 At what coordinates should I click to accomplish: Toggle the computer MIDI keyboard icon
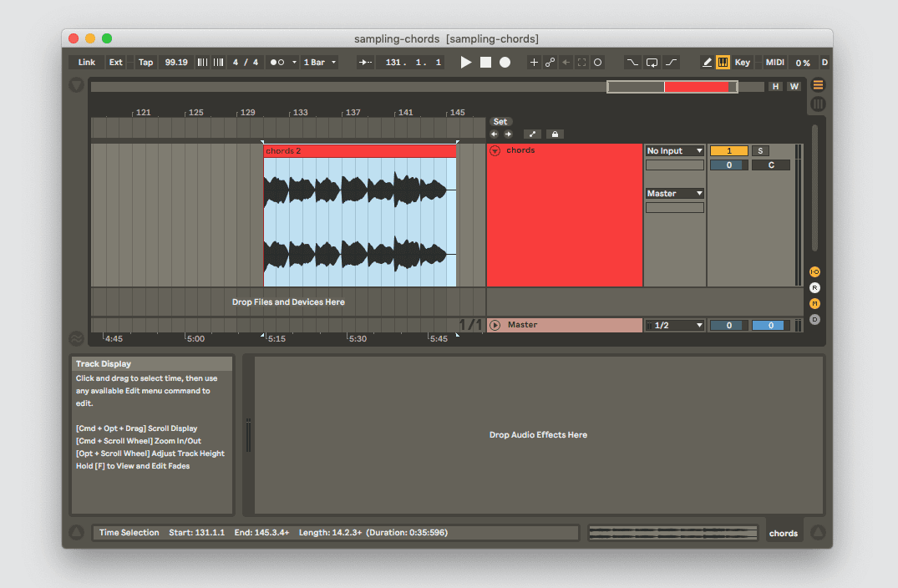[x=722, y=62]
